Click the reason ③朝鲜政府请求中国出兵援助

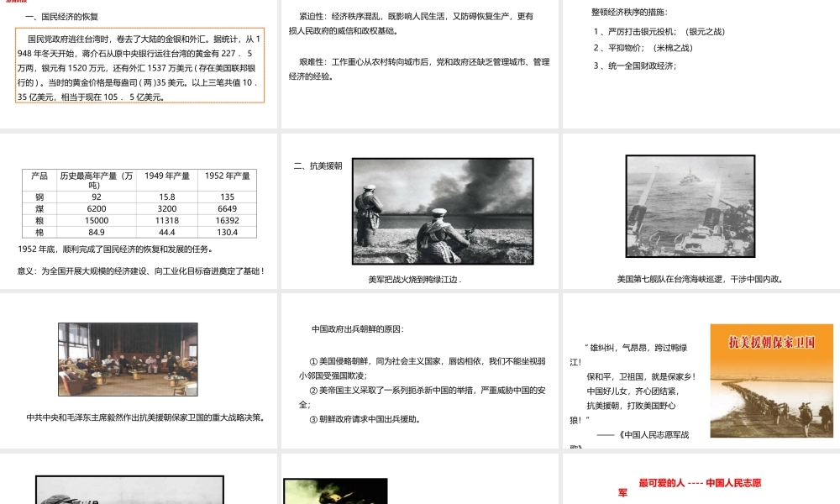(365, 419)
